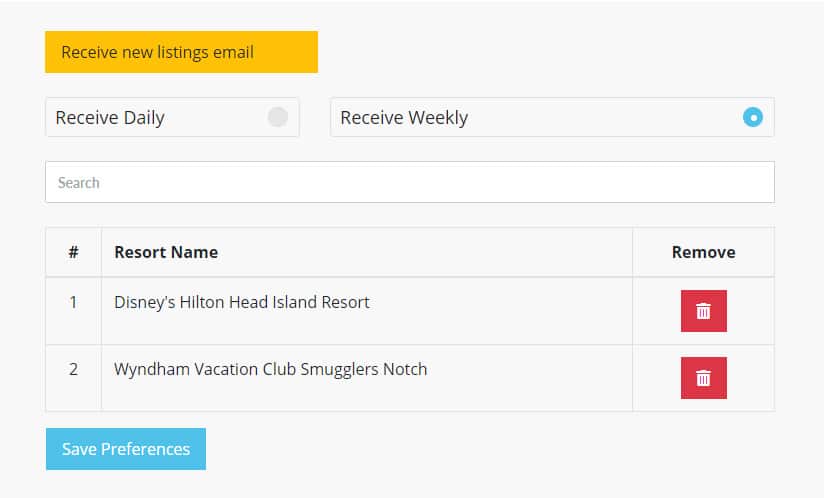Click the Save Preferences button
Image resolution: width=824 pixels, height=498 pixels.
126,449
